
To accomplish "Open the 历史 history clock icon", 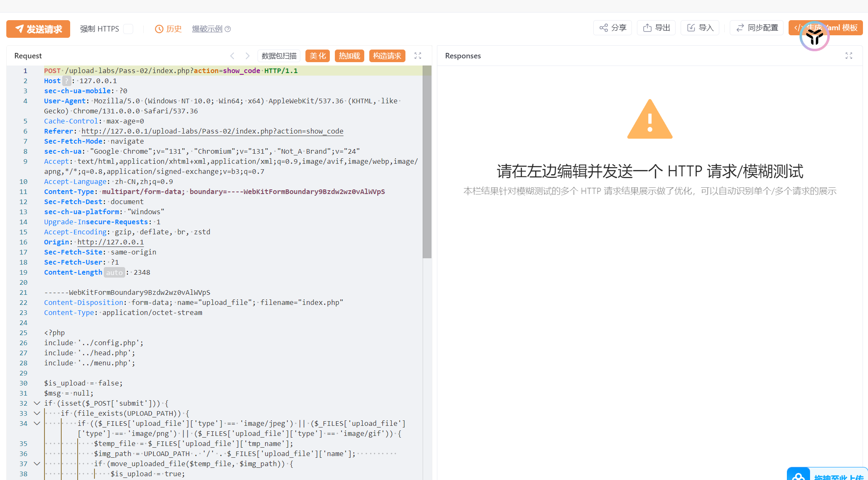I will point(159,29).
